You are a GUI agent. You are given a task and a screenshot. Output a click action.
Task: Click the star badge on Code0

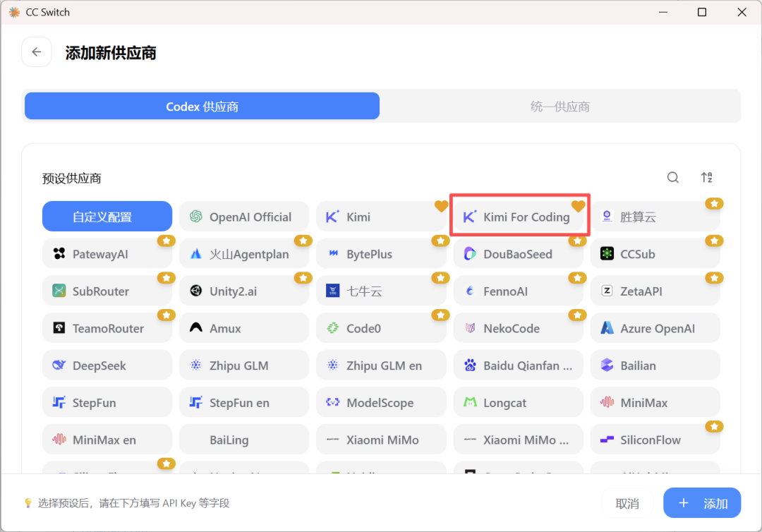click(440, 315)
